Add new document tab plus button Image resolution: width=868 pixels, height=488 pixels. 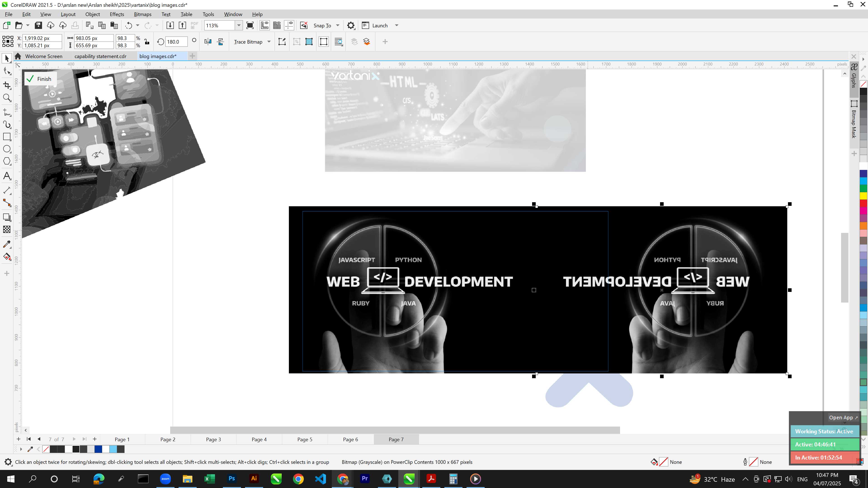click(192, 56)
